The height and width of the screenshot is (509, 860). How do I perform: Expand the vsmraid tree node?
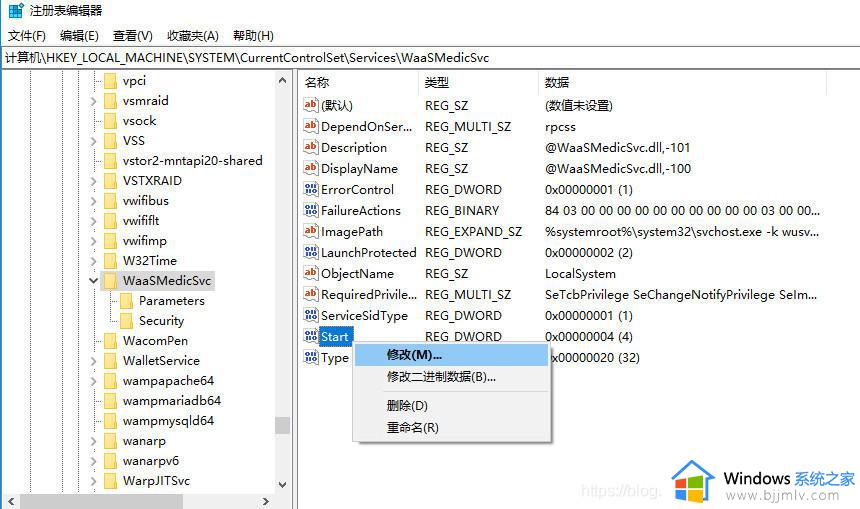93,101
